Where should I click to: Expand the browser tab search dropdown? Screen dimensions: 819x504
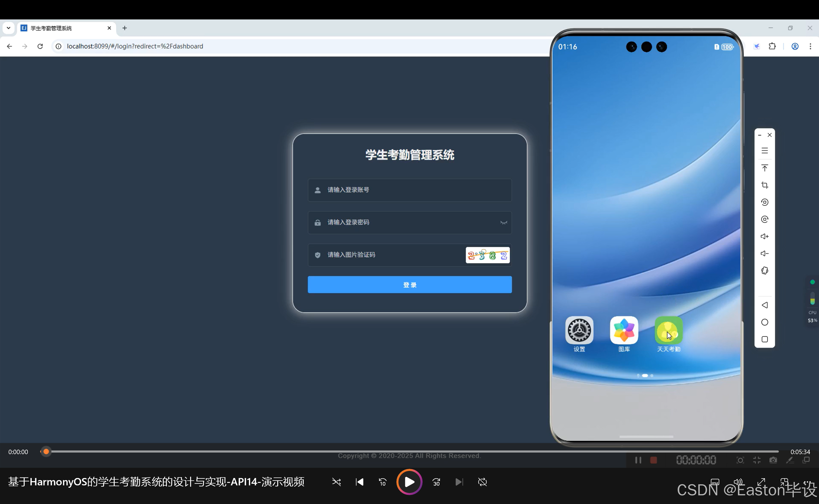(x=9, y=28)
